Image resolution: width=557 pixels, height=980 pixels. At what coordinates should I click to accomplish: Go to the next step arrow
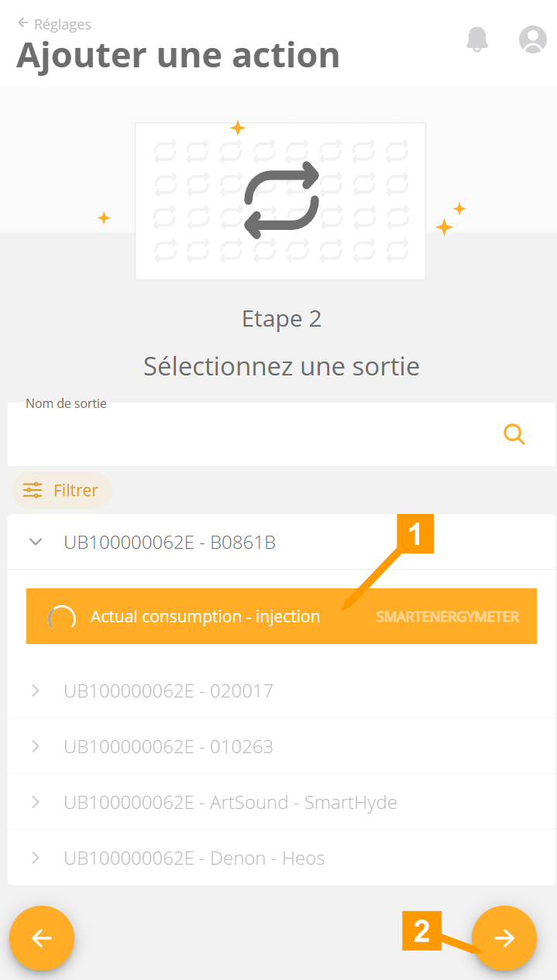pyautogui.click(x=504, y=938)
